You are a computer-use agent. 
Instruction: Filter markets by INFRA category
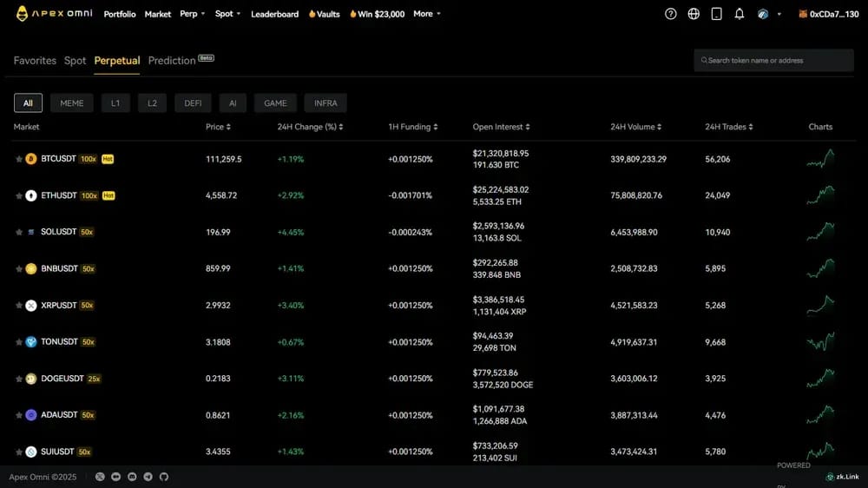click(325, 103)
